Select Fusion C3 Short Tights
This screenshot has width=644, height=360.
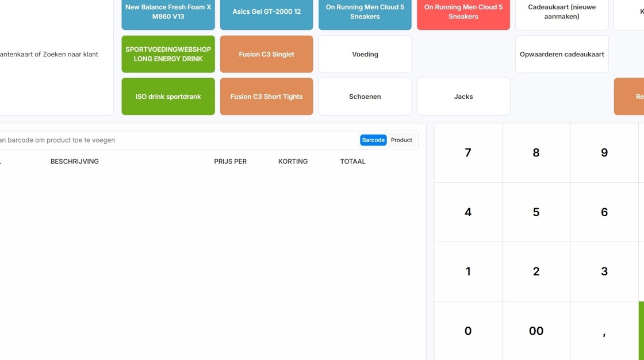click(x=267, y=97)
